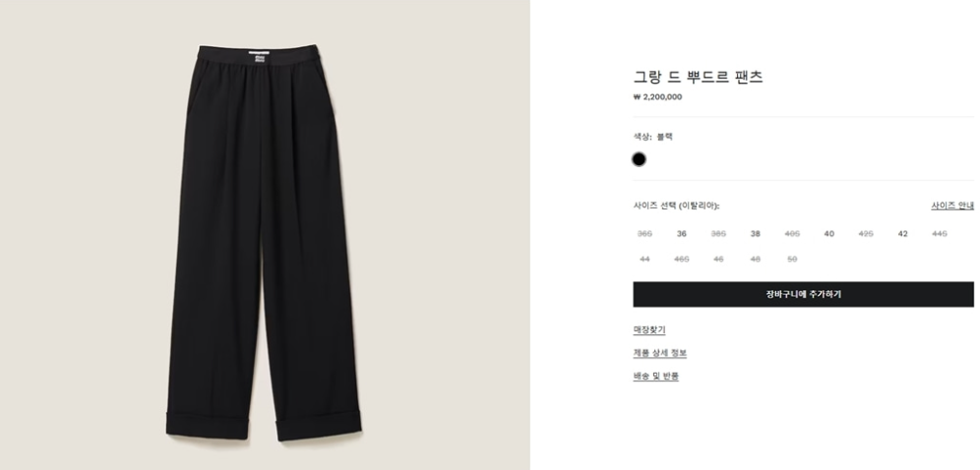Select the sold-out size 50

792,259
